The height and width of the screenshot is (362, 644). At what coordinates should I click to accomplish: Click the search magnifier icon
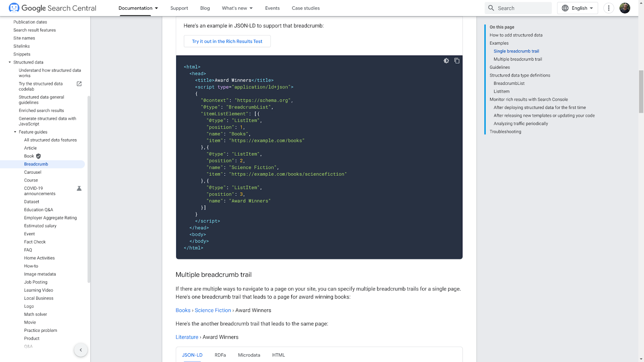click(491, 8)
